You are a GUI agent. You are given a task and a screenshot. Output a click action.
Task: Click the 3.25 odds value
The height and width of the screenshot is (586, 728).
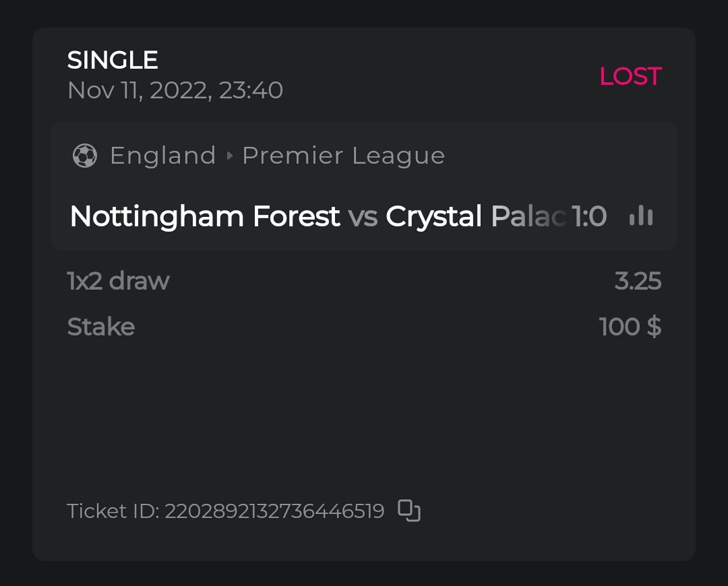[x=638, y=281]
